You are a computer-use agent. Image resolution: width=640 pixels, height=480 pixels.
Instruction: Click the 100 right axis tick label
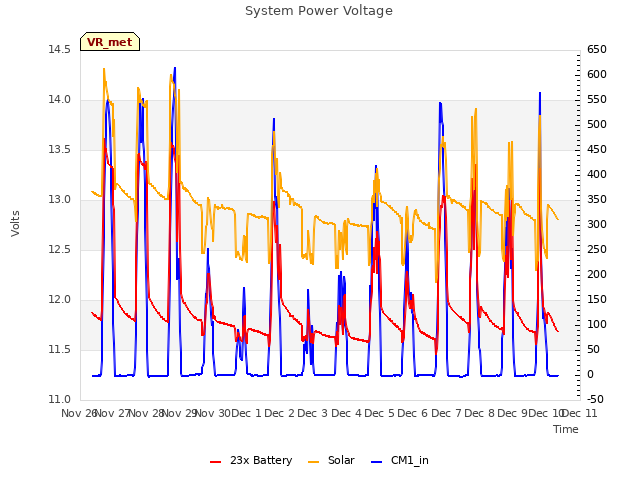pyautogui.click(x=597, y=324)
